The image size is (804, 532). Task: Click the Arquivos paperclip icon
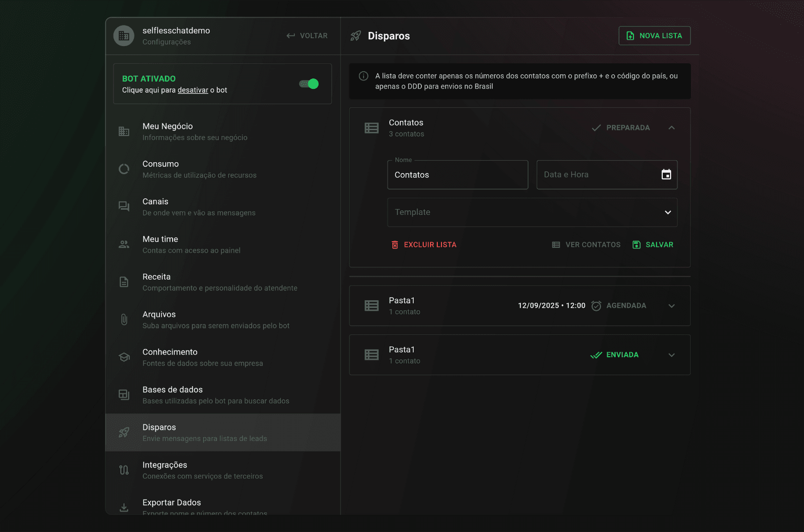124,320
